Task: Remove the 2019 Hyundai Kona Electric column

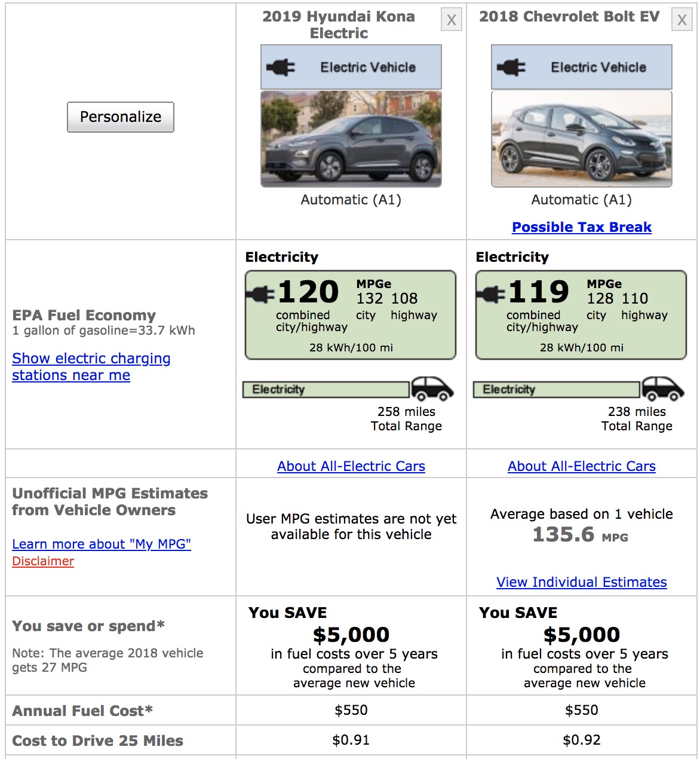Action: click(452, 20)
